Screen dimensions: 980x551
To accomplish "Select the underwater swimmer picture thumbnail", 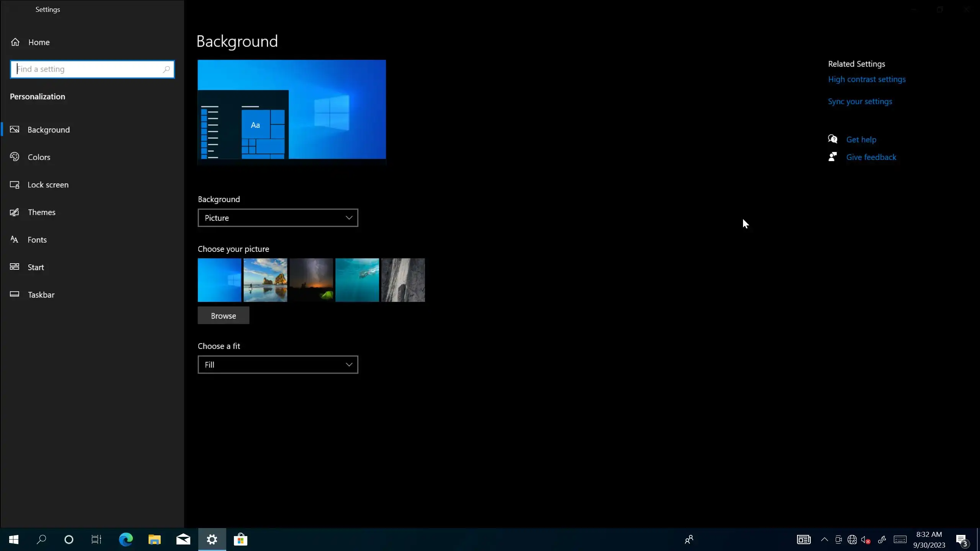I will 357,280.
